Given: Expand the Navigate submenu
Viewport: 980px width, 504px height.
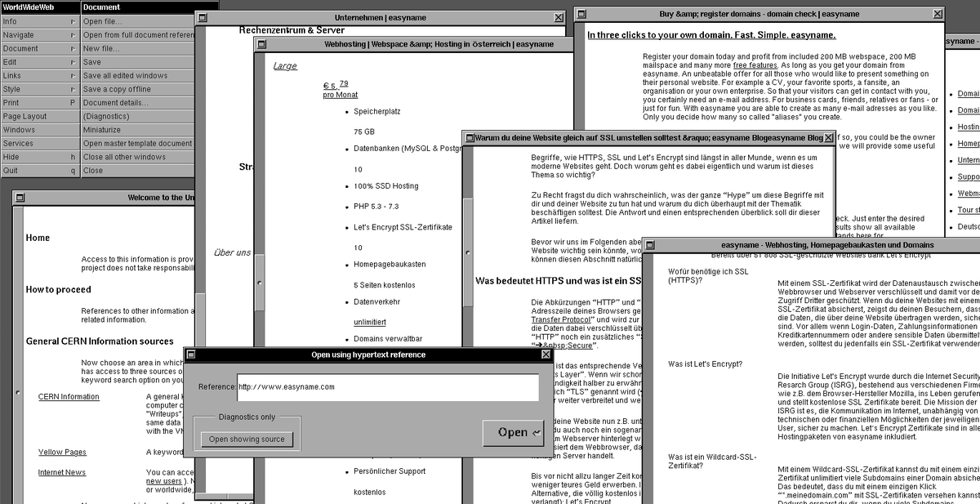Looking at the screenshot, I should tap(40, 35).
